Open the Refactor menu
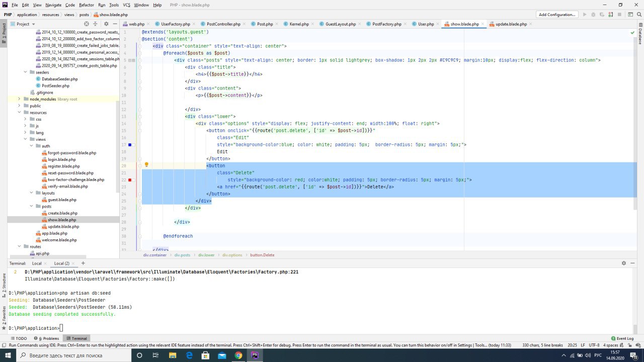644x362 pixels. 87,5
